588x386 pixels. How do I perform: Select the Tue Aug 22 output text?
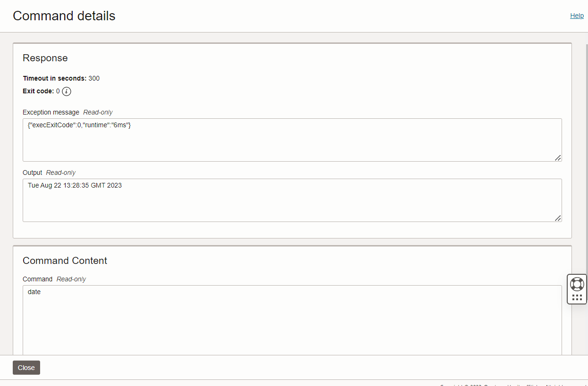(x=75, y=185)
